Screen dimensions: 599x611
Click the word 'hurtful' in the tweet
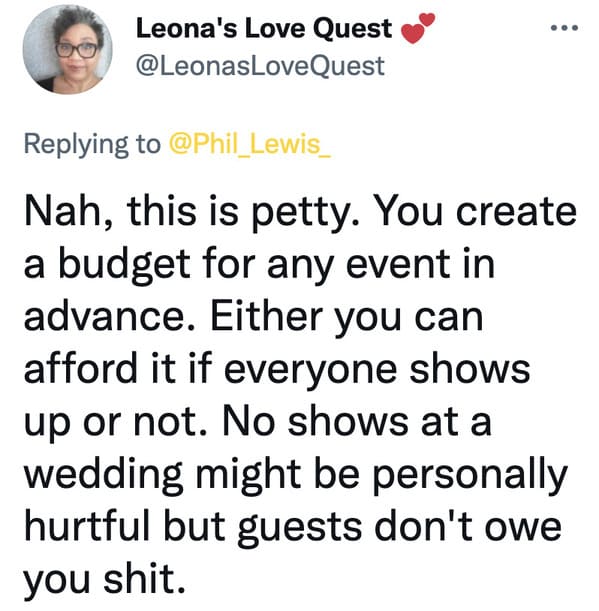(x=87, y=526)
